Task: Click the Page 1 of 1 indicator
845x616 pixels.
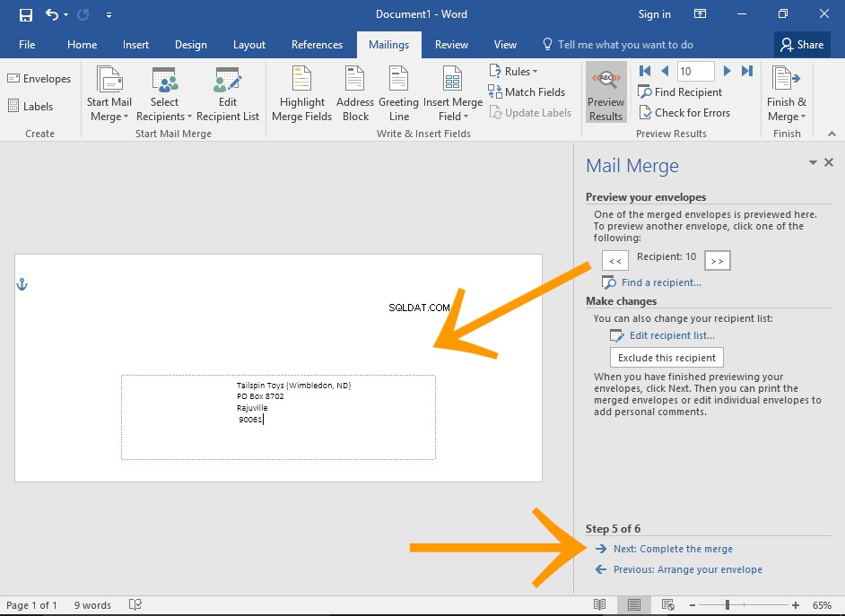Action: pos(31,605)
